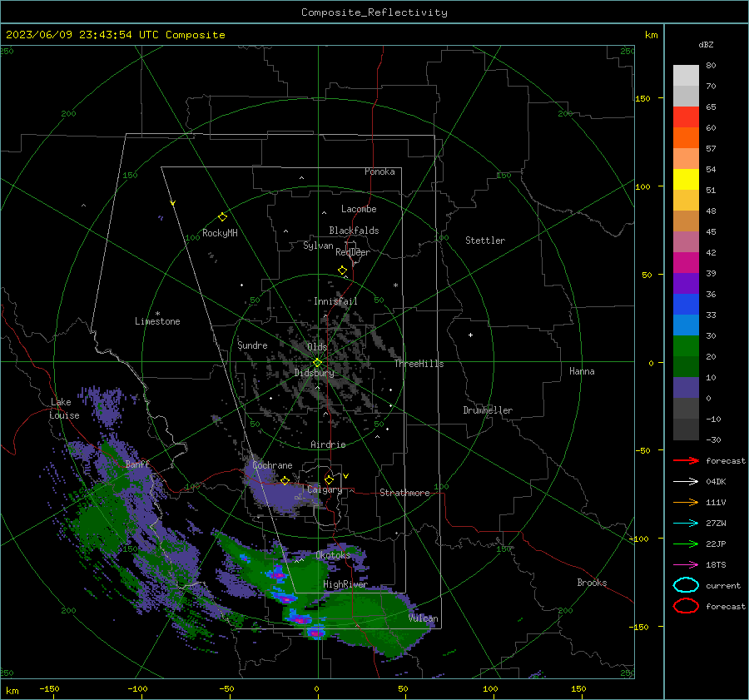Image resolution: width=749 pixels, height=700 pixels.
Task: Select the ThreeHills label
Action: tap(419, 364)
